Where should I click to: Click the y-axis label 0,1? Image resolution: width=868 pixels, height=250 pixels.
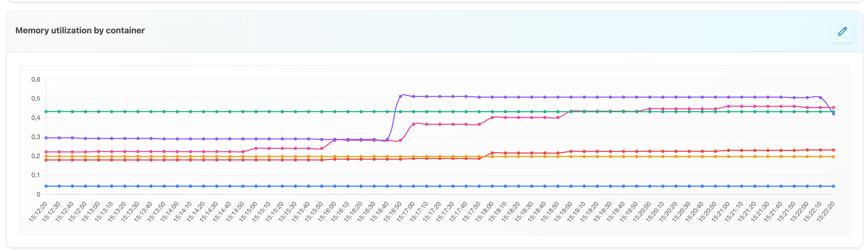pos(36,175)
